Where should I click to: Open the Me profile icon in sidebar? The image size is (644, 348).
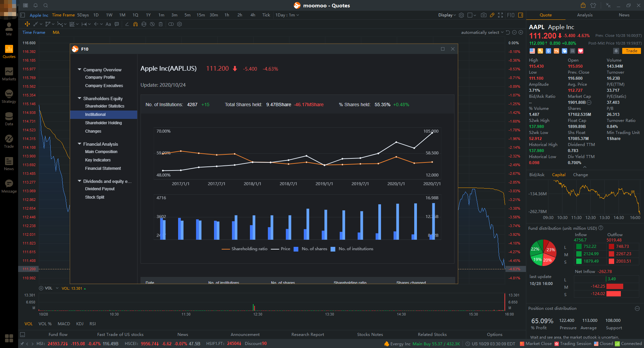point(9,29)
